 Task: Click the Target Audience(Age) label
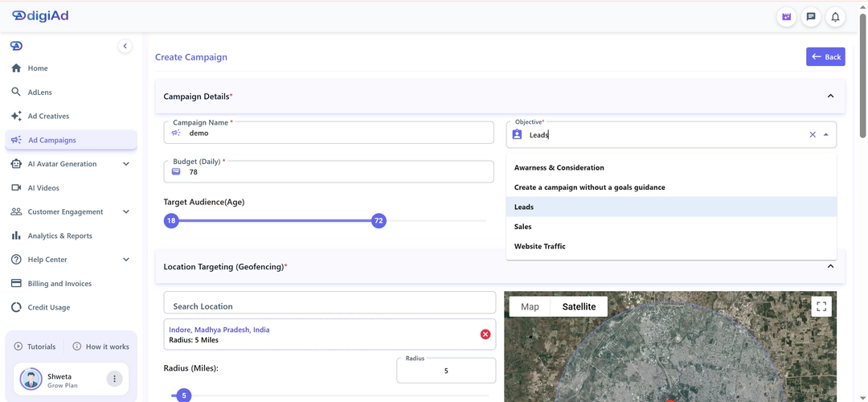pyautogui.click(x=203, y=202)
